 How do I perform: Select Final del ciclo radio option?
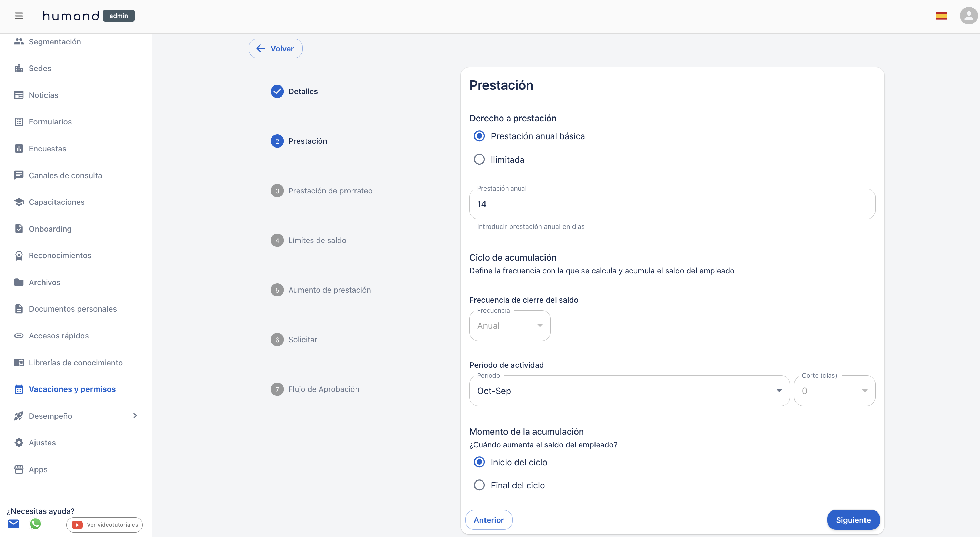[x=479, y=485]
